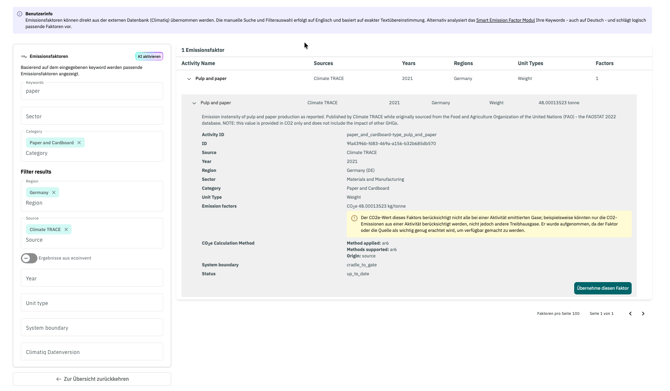This screenshot has height=391, width=670.
Task: Toggle Ergebnisse aus ecoinvent switch
Action: pos(29,258)
